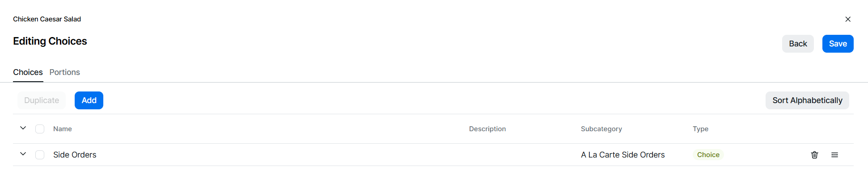Click the Name column header
Screen dimensions: 868x195
click(x=63, y=129)
